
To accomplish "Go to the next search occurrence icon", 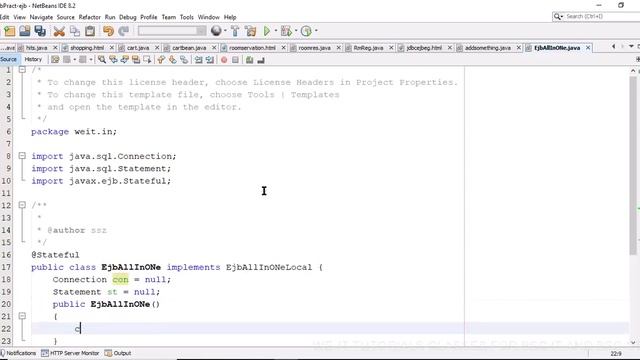I will (124, 60).
